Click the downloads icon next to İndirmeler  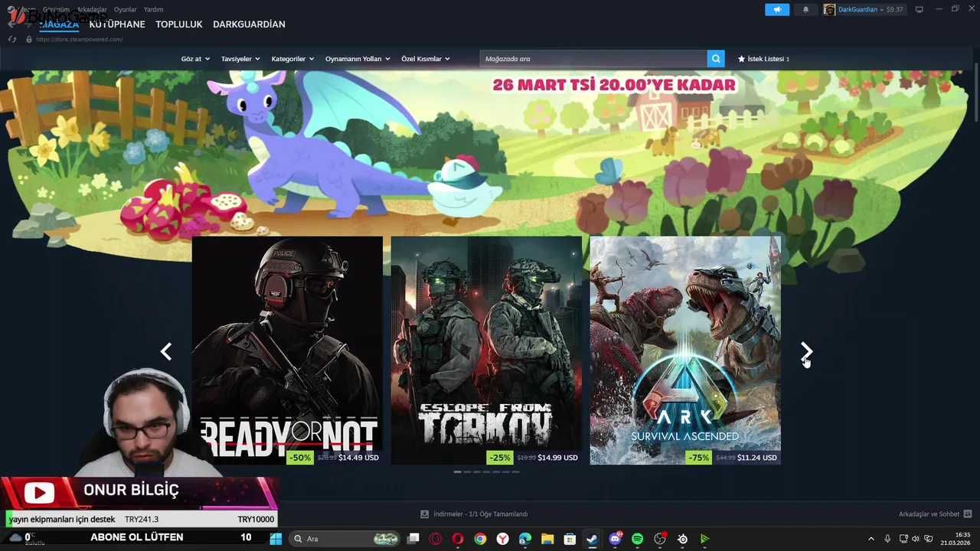pyautogui.click(x=425, y=514)
